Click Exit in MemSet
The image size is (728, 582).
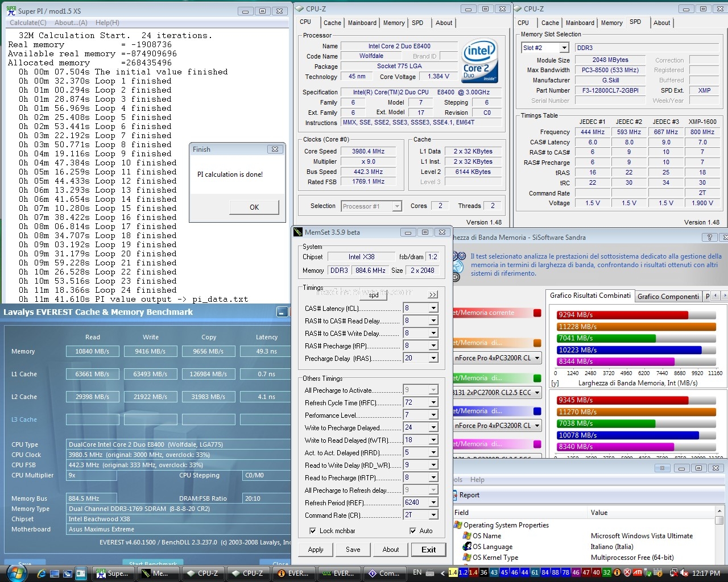pyautogui.click(x=429, y=550)
